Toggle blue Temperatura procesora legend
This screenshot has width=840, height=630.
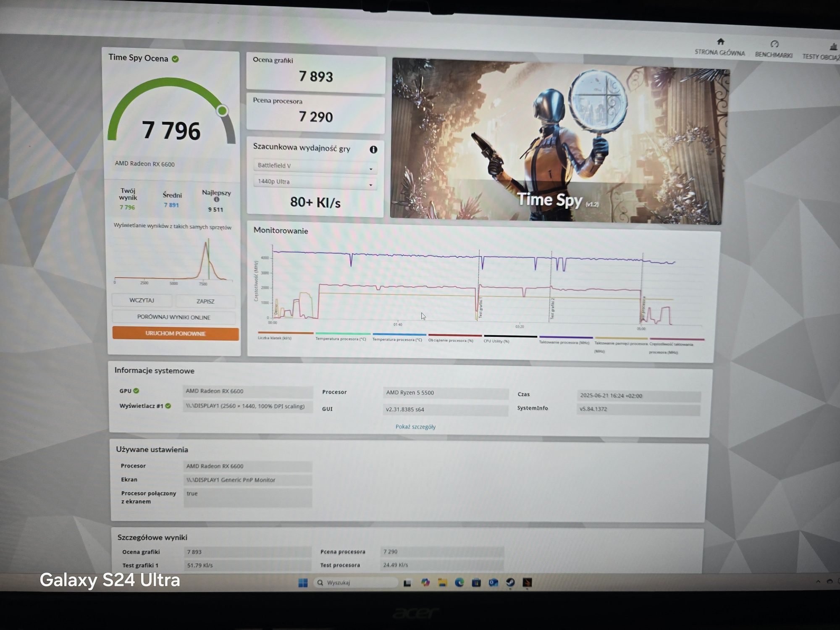(399, 337)
